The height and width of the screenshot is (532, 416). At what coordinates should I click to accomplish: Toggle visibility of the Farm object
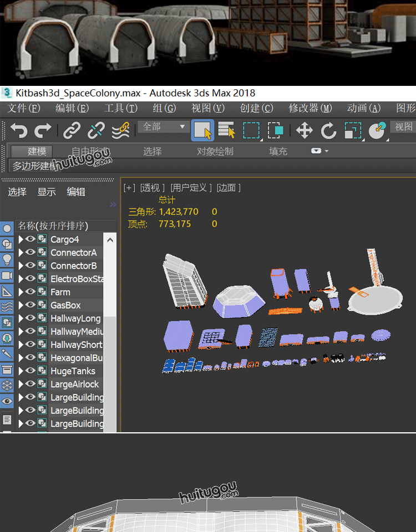pyautogui.click(x=31, y=291)
